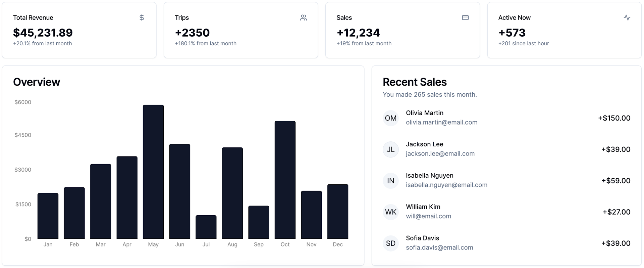Click the IN avatar for Isabella Nguyen
The height and width of the screenshot is (268, 644).
391,181
